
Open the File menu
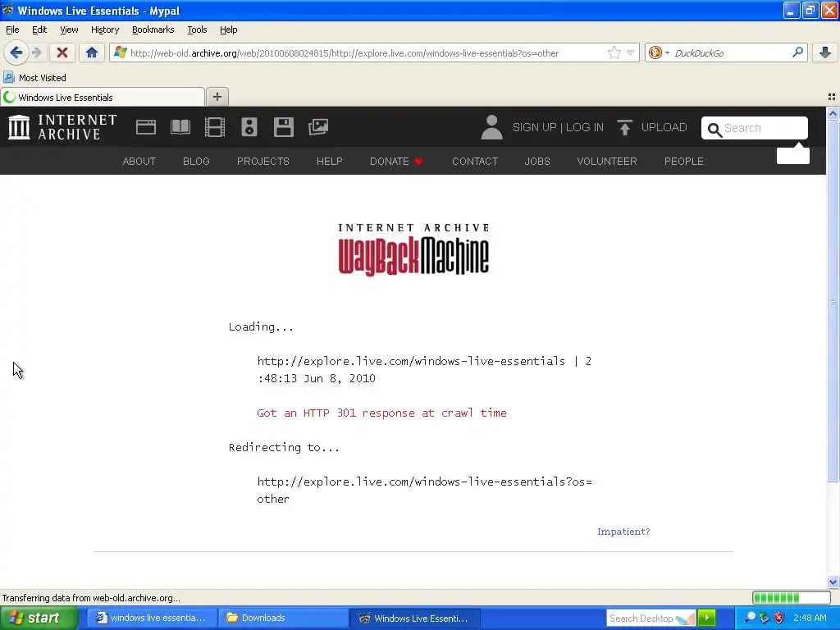point(12,30)
